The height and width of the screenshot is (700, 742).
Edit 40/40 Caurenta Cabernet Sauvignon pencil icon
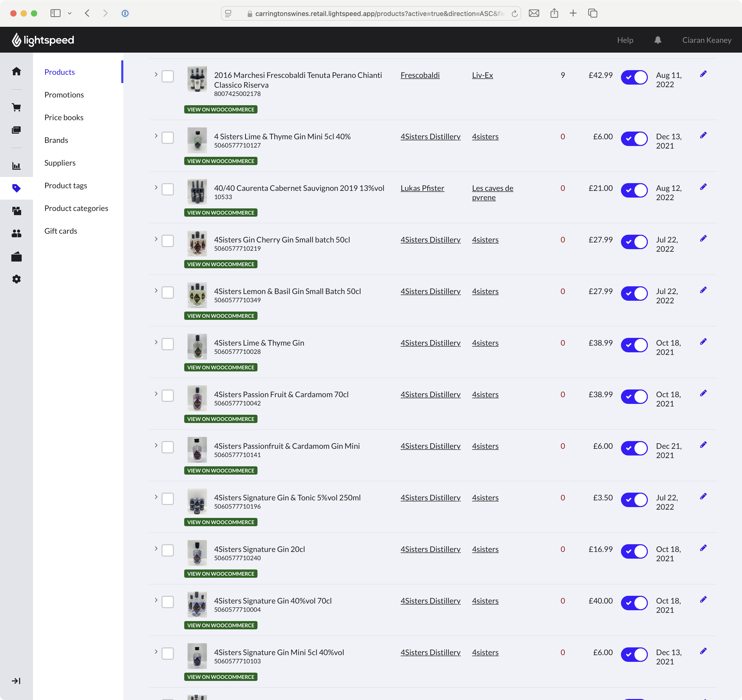click(703, 187)
